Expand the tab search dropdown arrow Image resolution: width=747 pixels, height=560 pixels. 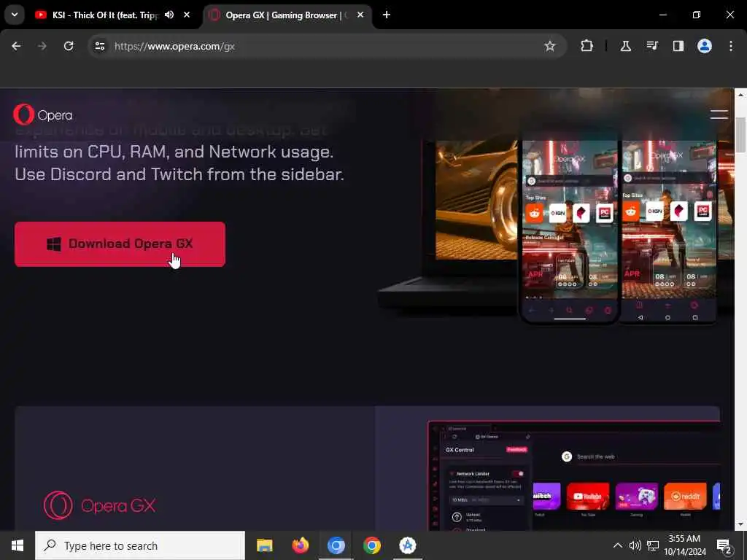pyautogui.click(x=15, y=15)
